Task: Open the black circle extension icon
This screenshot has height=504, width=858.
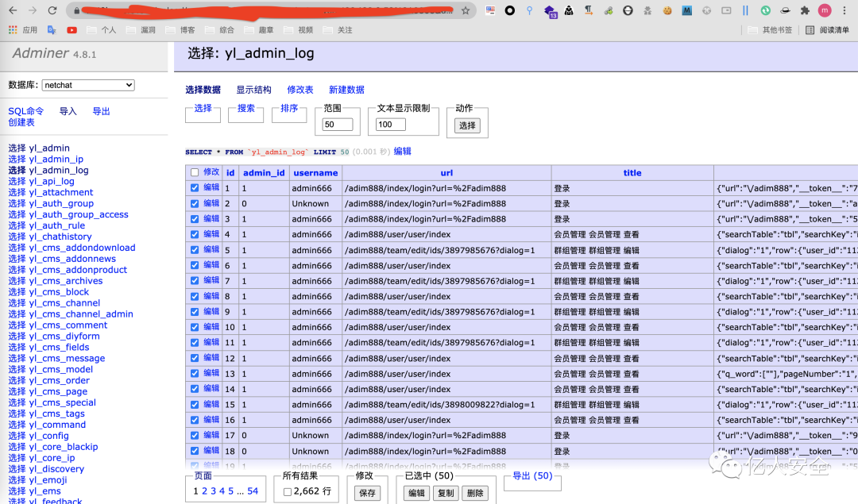Action: 509,10
